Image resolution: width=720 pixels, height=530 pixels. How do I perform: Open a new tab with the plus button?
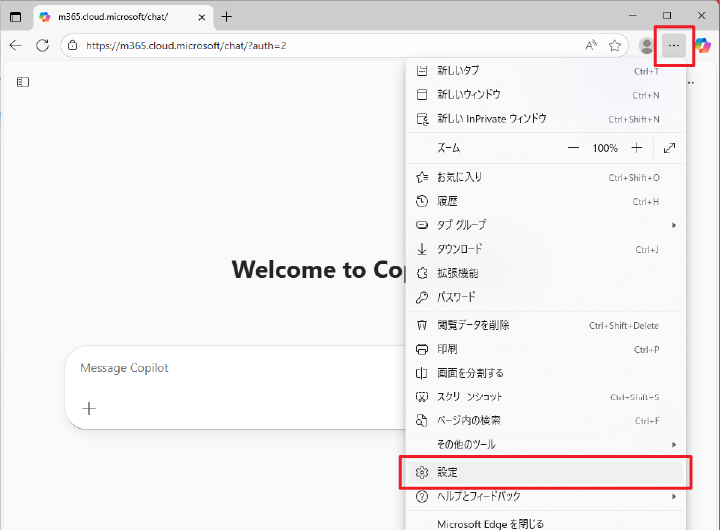227,17
